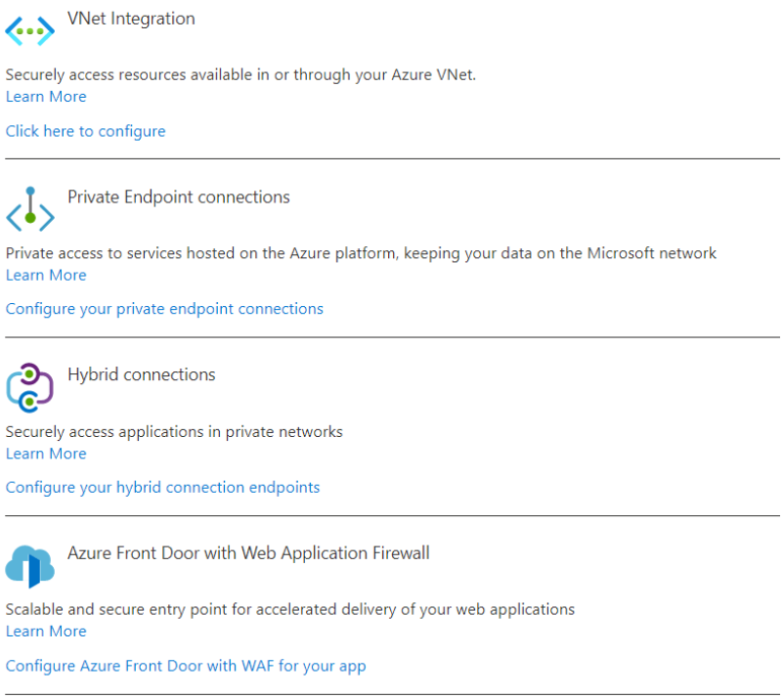Select the 'Hybrid connections' heading
This screenshot has width=784, height=698.
click(142, 374)
